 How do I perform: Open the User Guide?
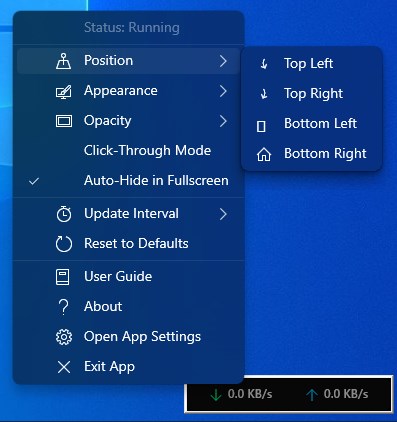(x=129, y=276)
